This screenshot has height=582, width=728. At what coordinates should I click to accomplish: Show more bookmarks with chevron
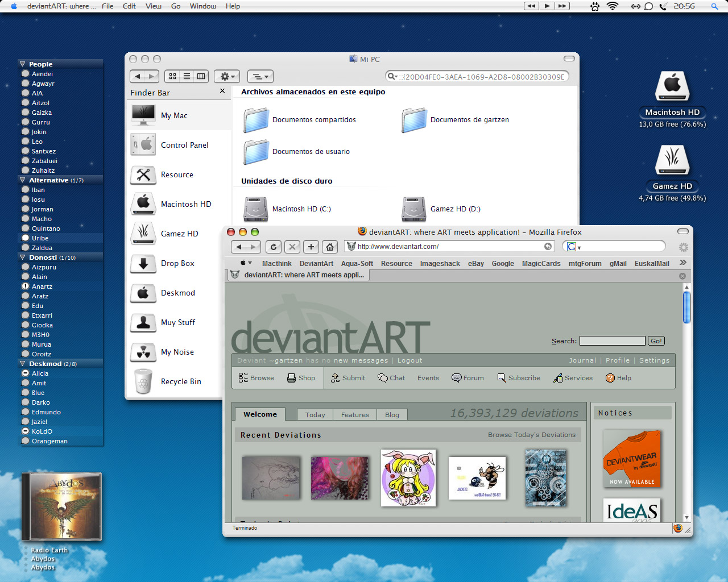click(682, 263)
